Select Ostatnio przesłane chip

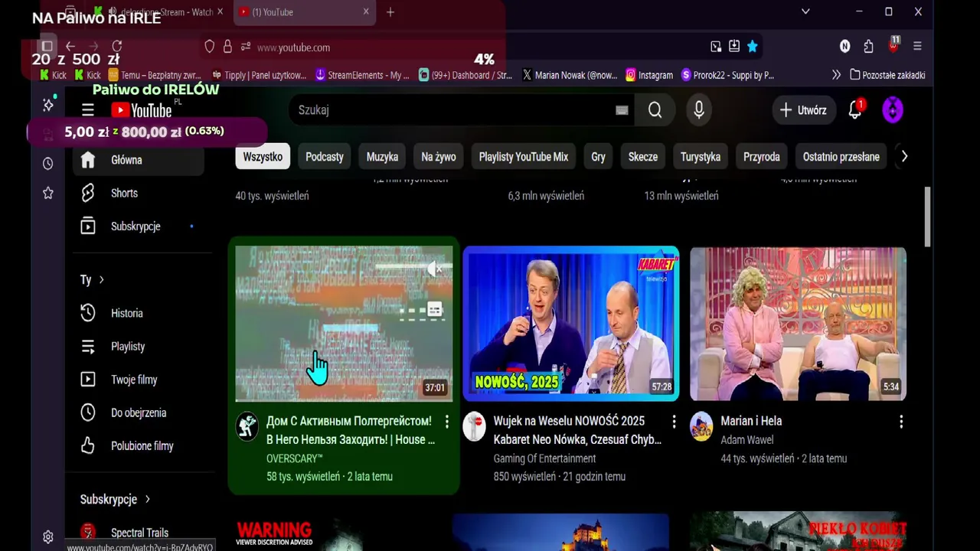841,157
